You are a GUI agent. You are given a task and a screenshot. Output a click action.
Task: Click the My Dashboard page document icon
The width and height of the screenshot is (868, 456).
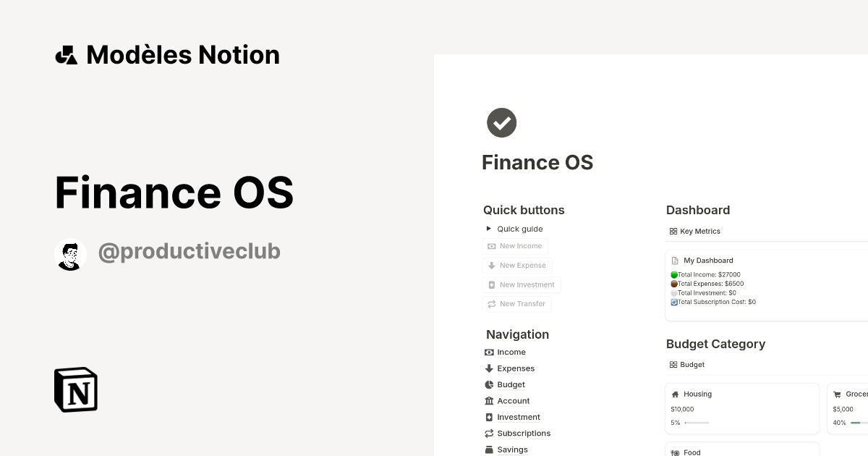[674, 260]
